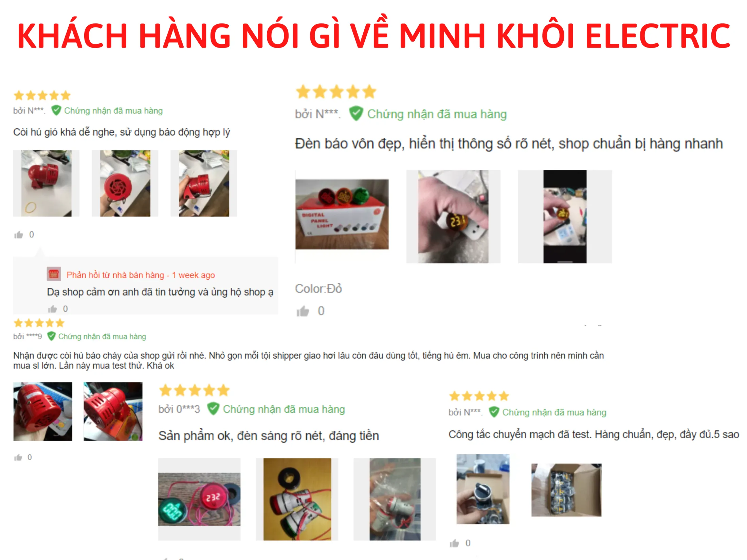747x560 pixels.
Task: Click the verified purchase shield beside bởi ****9
Action: [x=51, y=336]
